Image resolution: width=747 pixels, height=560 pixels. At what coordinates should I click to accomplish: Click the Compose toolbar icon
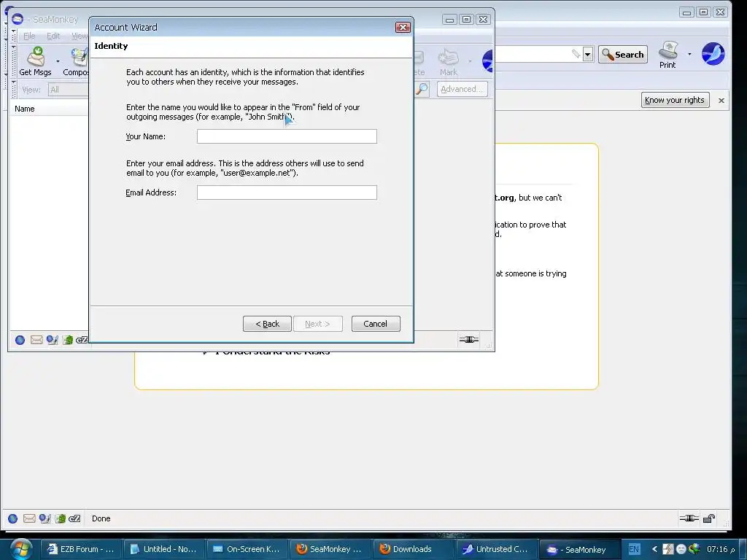[x=76, y=61]
